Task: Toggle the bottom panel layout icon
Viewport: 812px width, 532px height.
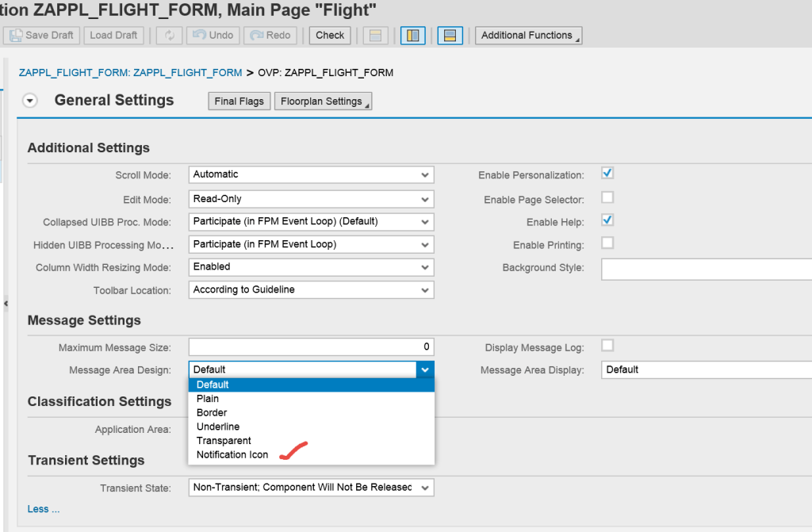Action: 450,35
